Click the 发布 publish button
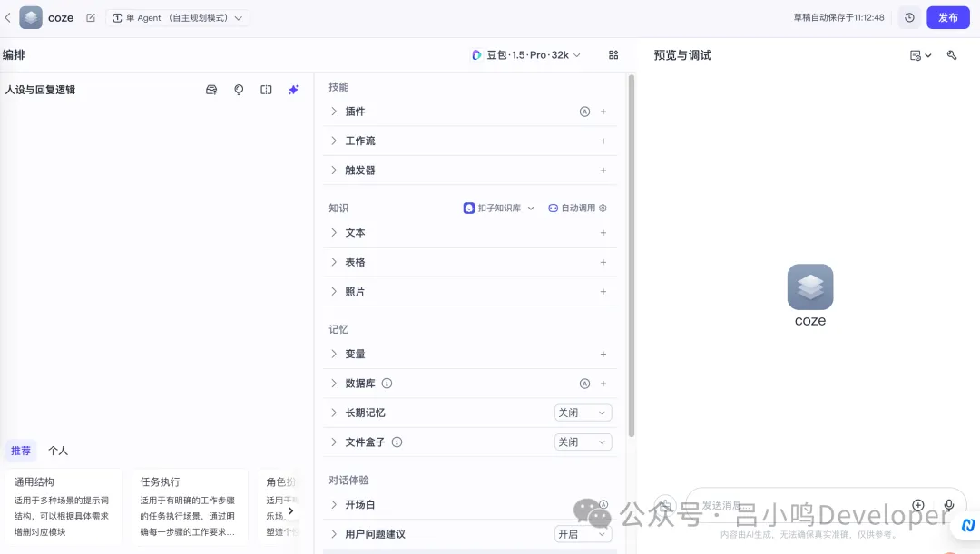 tap(948, 17)
